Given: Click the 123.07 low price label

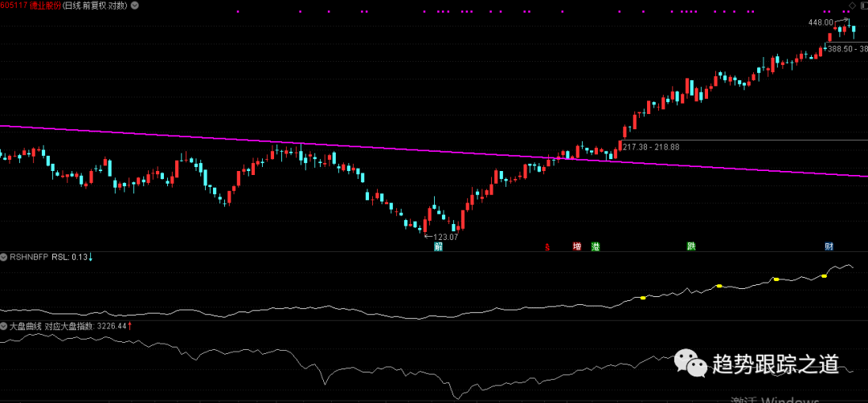Looking at the screenshot, I should 444,237.
